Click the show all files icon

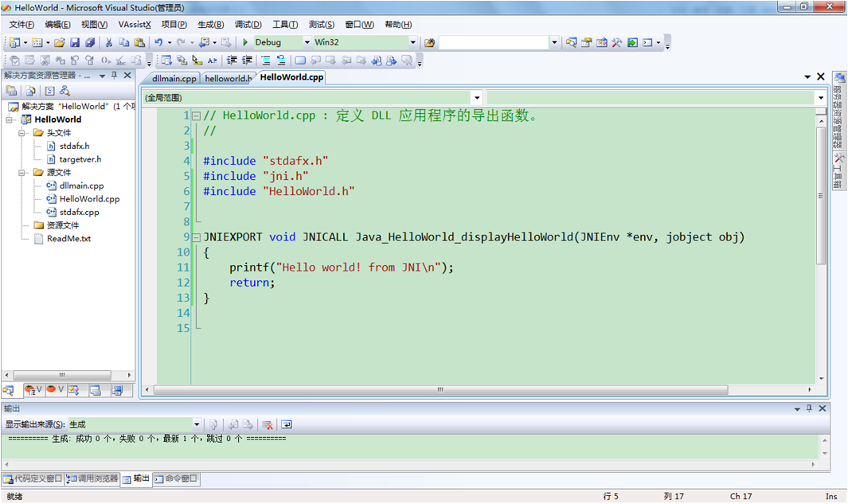pyautogui.click(x=30, y=91)
